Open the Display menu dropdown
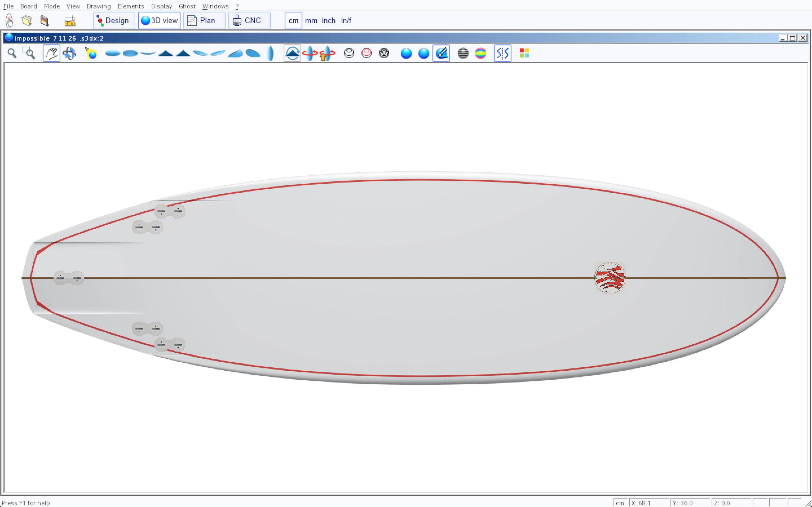This screenshot has width=812, height=507. point(161,6)
